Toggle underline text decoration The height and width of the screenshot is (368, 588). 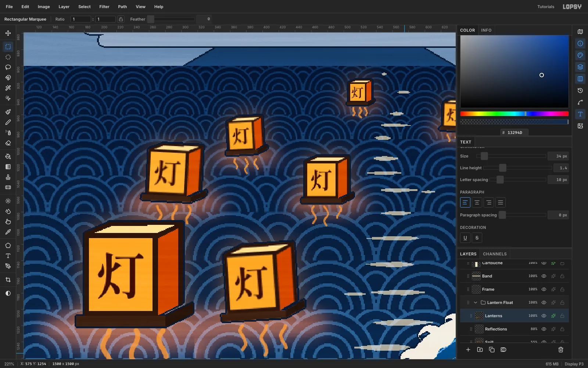(x=465, y=238)
